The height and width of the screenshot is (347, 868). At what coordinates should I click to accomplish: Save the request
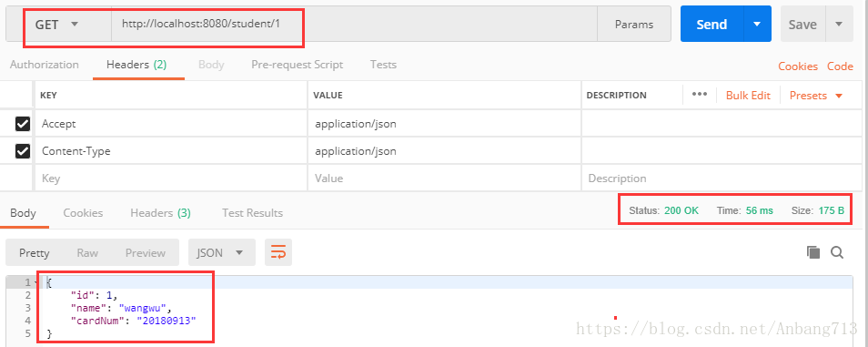pos(802,25)
